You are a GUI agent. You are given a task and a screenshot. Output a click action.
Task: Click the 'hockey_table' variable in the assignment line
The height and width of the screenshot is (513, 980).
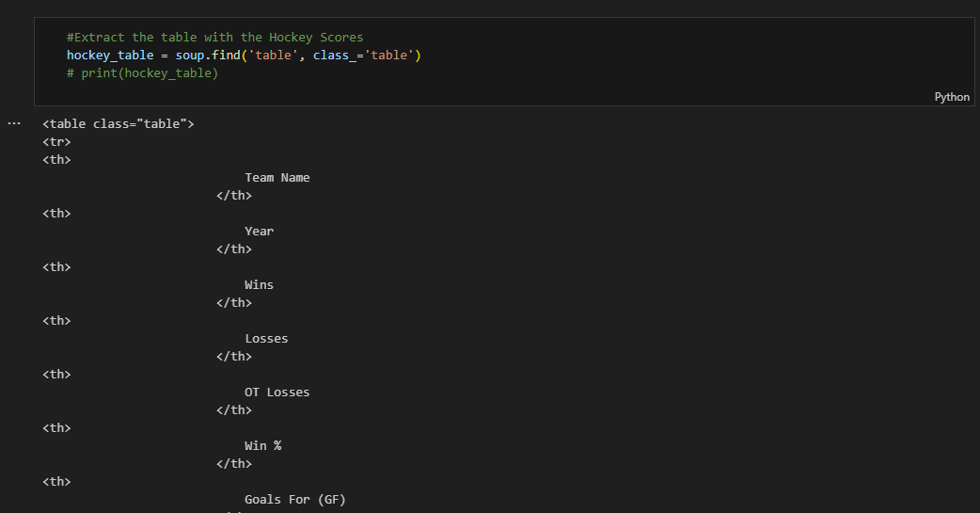coord(110,56)
